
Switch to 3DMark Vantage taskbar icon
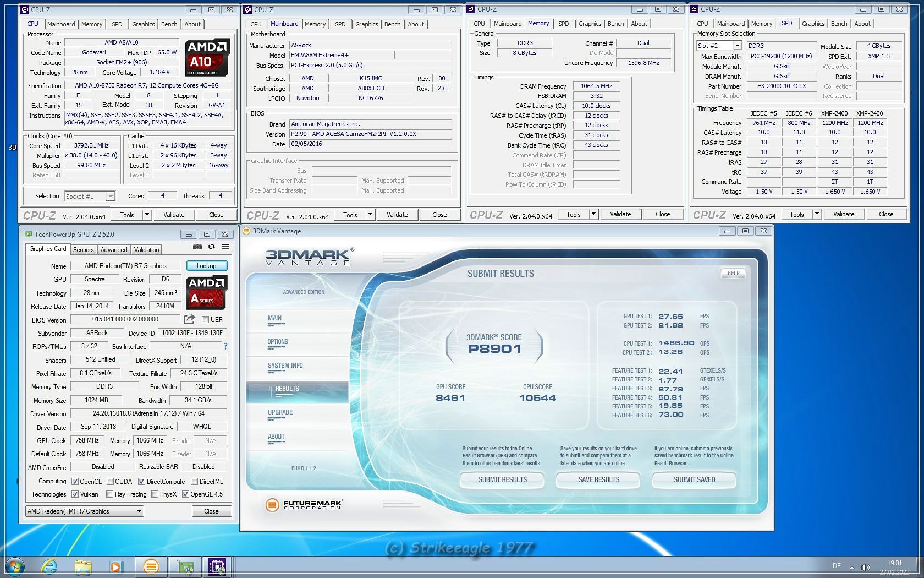pyautogui.click(x=150, y=566)
